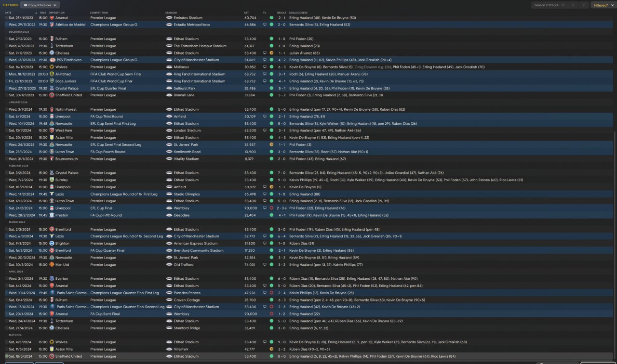This screenshot has width=617, height=364.
Task: Click the 'FA Cup Semi Final' competition text
Action: 105,314
